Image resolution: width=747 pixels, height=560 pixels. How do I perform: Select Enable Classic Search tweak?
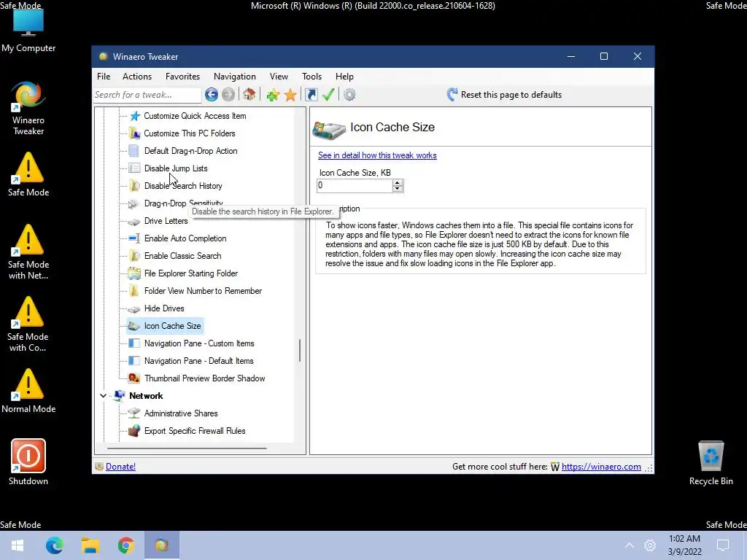[182, 256]
